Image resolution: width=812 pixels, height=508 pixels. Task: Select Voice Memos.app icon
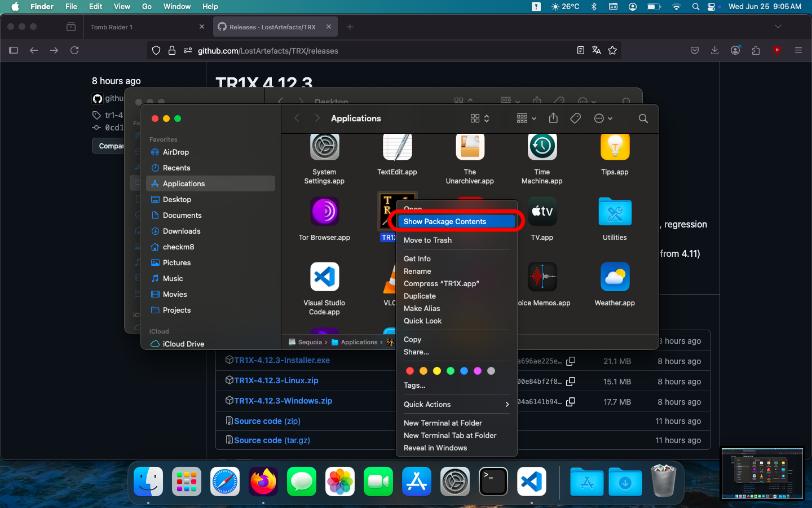(542, 277)
